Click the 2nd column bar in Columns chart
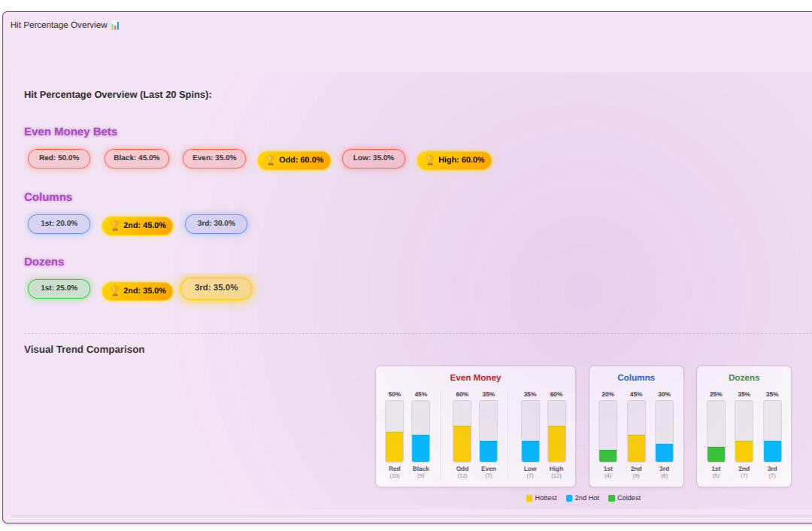The width and height of the screenshot is (812, 531). pos(636,448)
